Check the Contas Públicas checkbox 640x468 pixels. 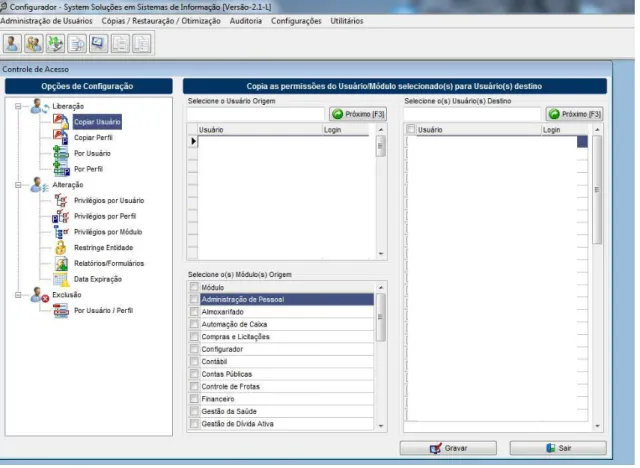point(194,375)
